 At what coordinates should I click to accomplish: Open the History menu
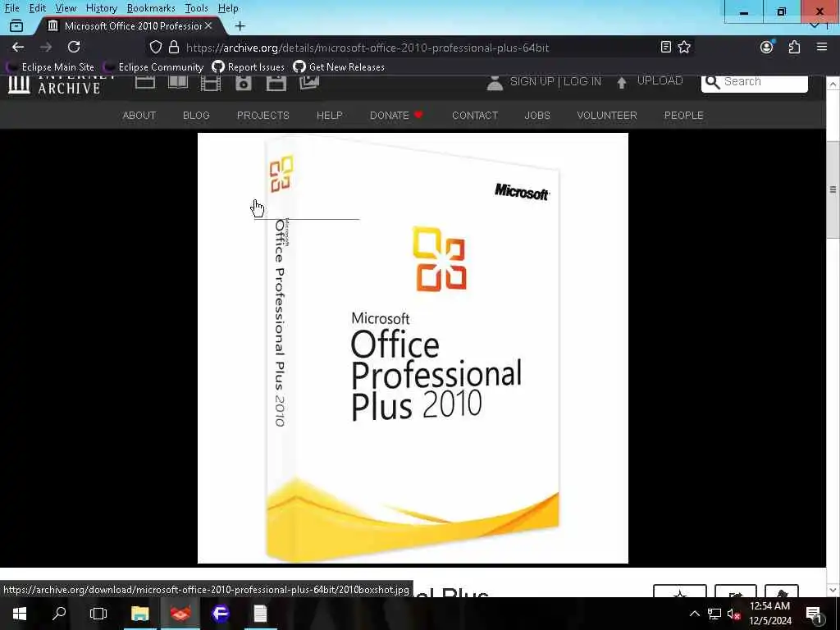pos(101,8)
